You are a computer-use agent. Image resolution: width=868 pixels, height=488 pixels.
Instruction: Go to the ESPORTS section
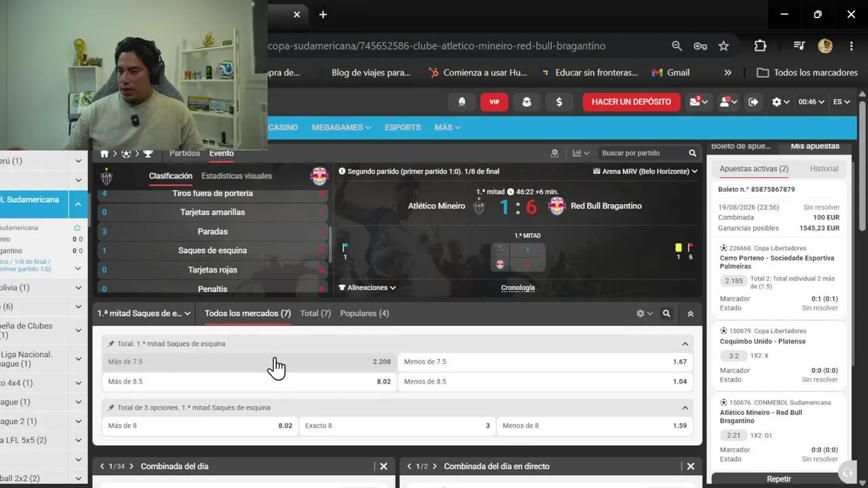click(x=403, y=127)
